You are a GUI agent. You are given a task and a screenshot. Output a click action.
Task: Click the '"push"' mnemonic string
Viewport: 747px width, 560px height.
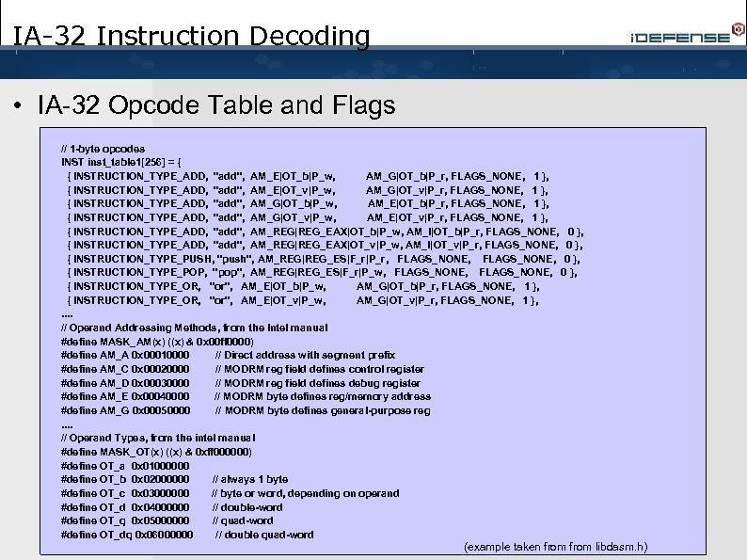[234, 259]
